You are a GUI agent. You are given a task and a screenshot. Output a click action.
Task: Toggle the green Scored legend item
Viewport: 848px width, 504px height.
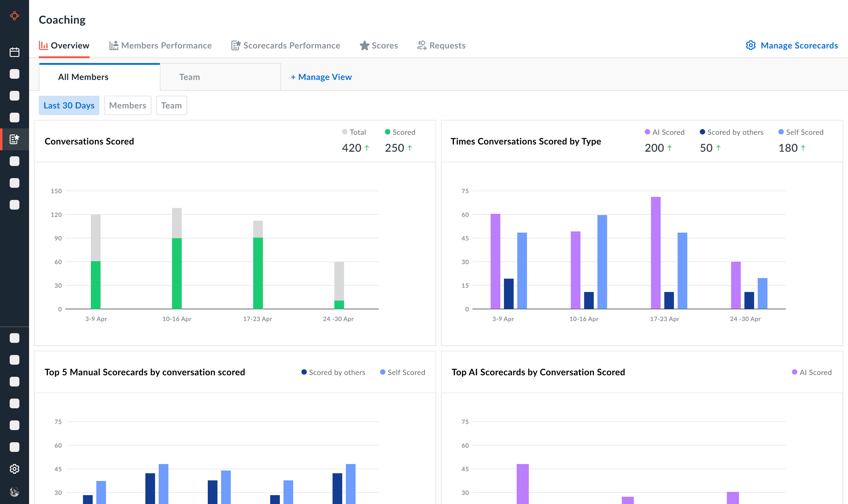click(x=400, y=132)
